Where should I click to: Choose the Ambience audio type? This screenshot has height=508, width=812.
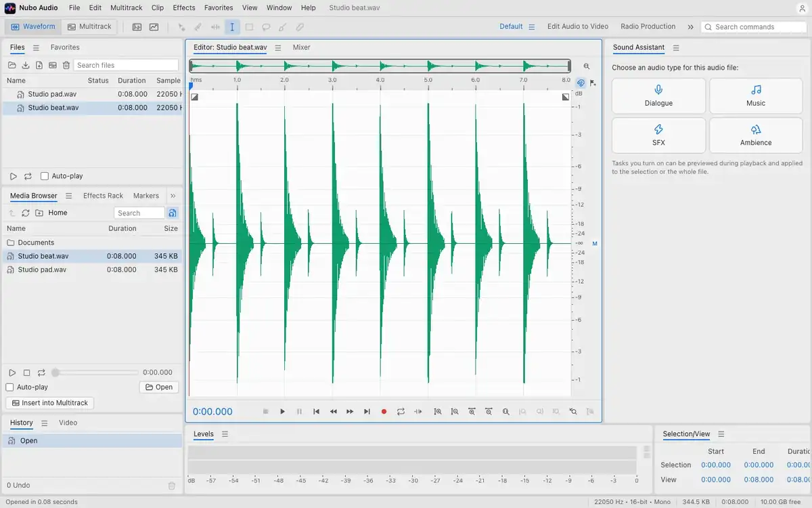tap(756, 135)
